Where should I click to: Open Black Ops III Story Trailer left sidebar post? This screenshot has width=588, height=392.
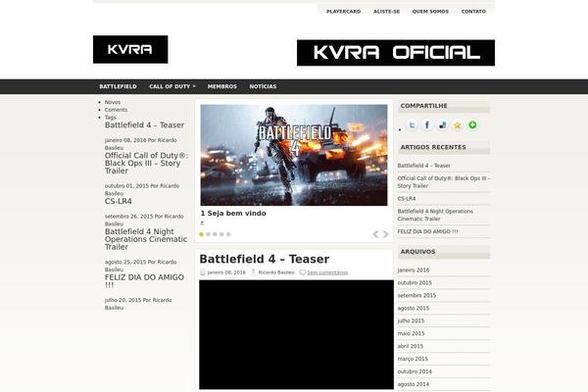(x=146, y=164)
